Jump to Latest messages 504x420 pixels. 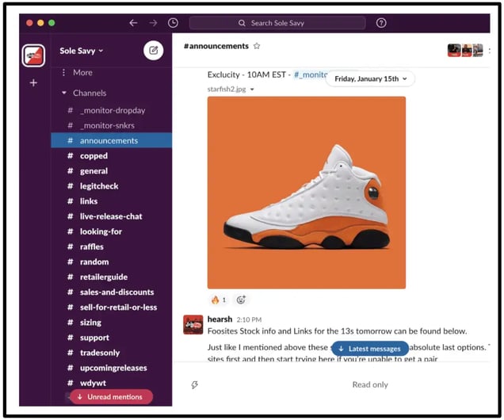pyautogui.click(x=370, y=349)
